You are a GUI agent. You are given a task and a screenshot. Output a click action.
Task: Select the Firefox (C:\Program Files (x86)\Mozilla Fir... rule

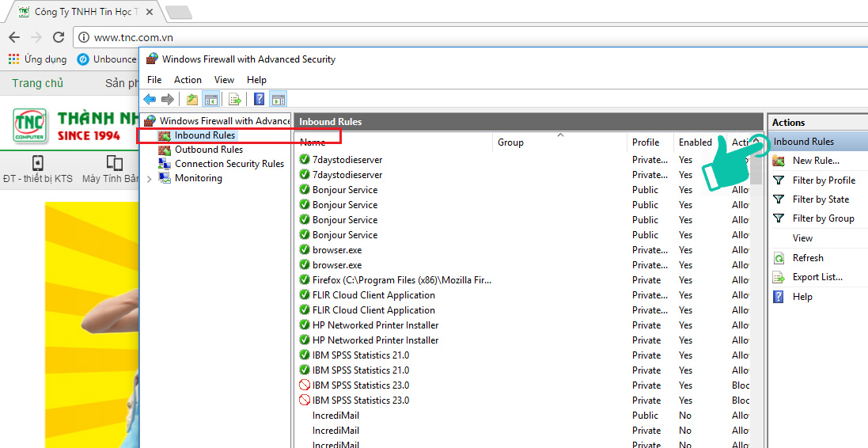click(401, 280)
